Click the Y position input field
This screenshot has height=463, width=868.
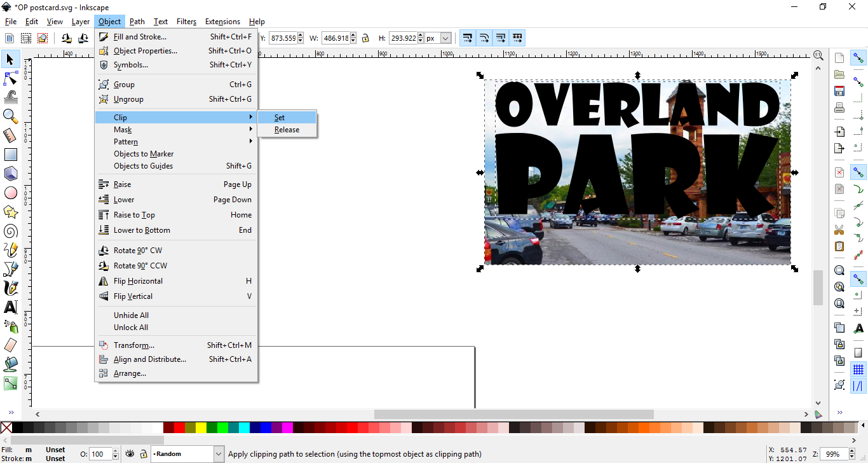283,38
